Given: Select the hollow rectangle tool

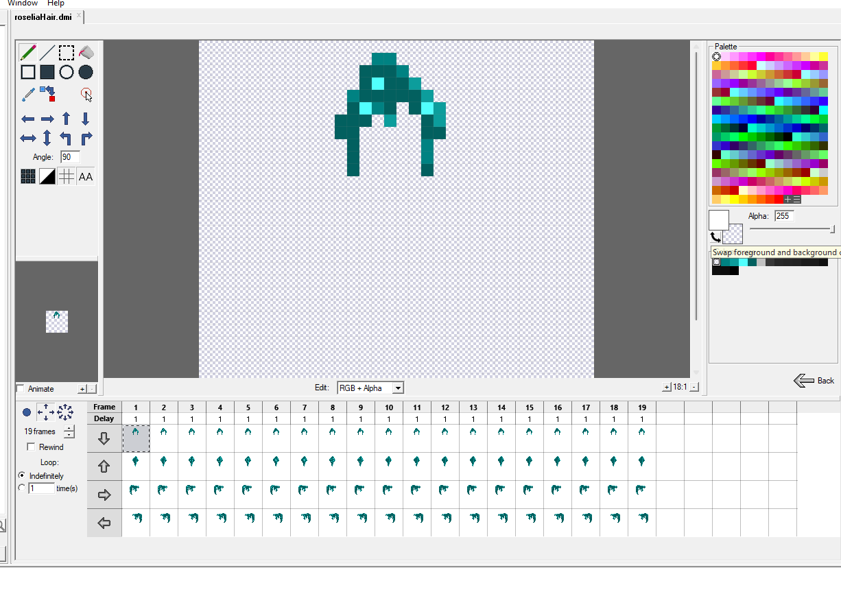Looking at the screenshot, I should click(27, 72).
